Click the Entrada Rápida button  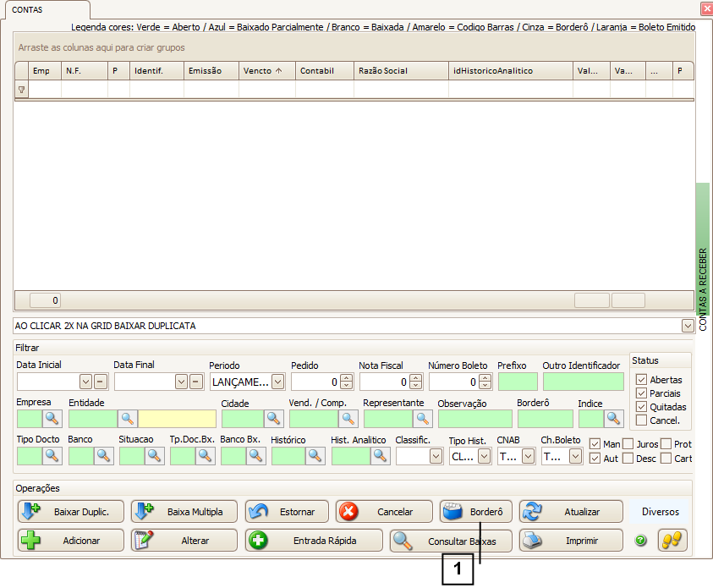click(x=314, y=541)
